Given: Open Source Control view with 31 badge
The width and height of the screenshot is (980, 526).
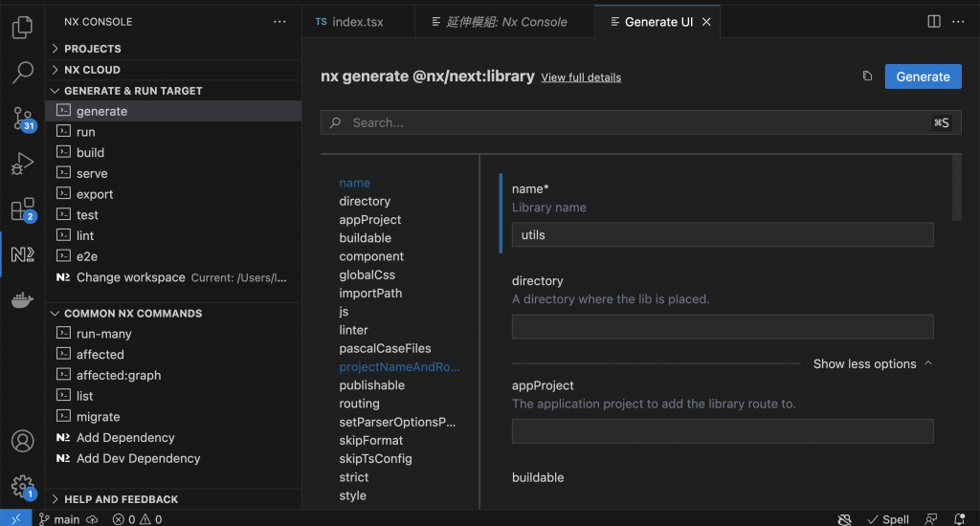Looking at the screenshot, I should (x=22, y=119).
